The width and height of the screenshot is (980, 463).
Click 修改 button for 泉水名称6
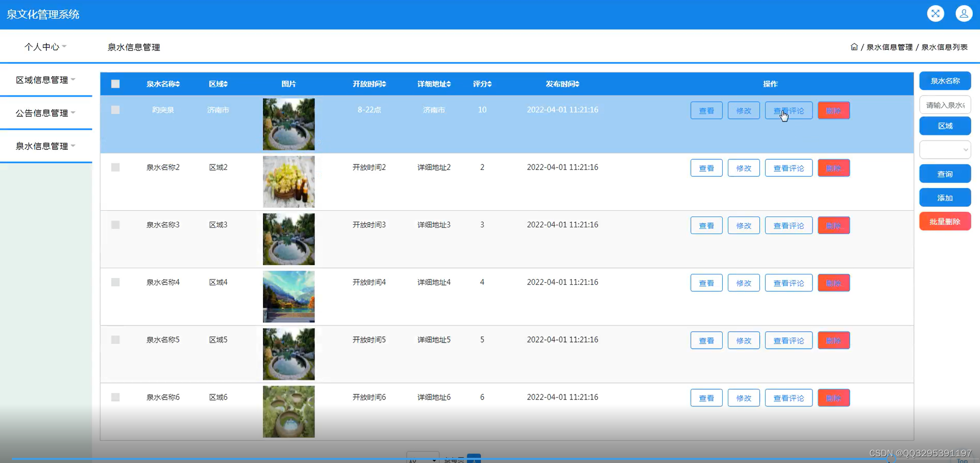click(743, 398)
